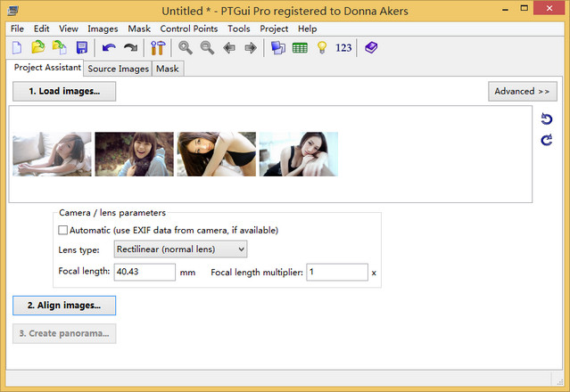This screenshot has height=392, width=570.
Task: Click the 3. Create panorama button
Action: pyautogui.click(x=64, y=333)
